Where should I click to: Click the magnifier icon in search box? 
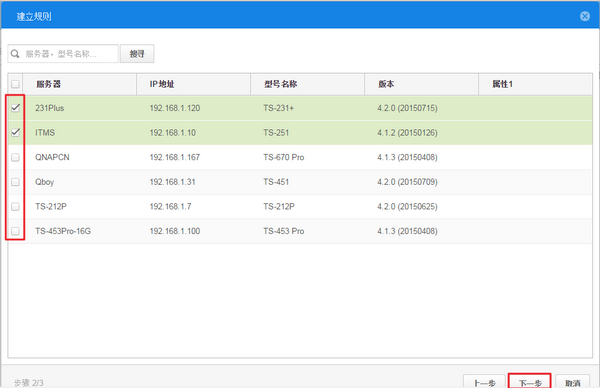(x=15, y=54)
